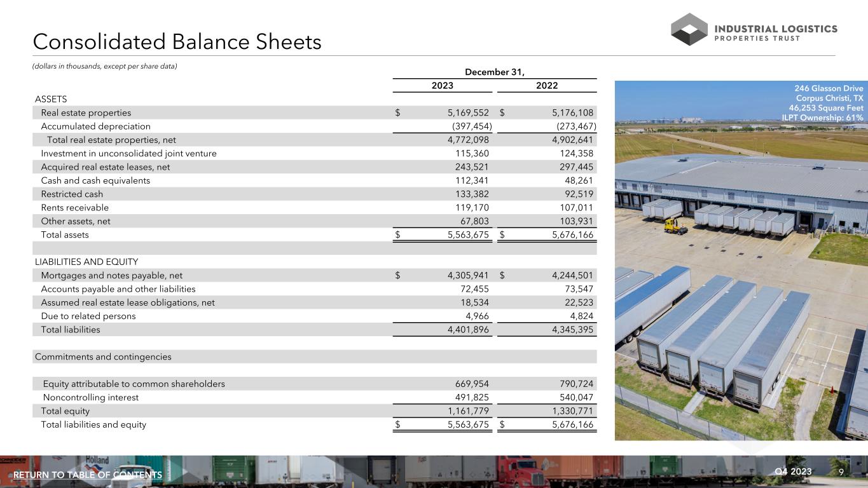Select the ASSETS section heading
Screen dimensions: 868x488
51,99
